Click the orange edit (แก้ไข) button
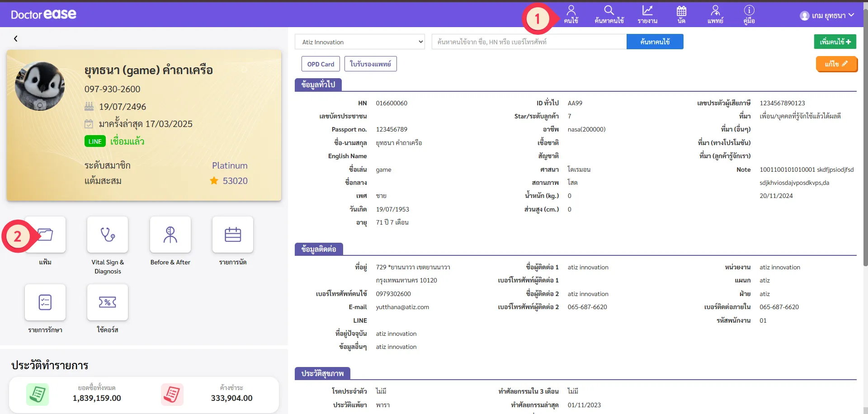 coord(836,64)
